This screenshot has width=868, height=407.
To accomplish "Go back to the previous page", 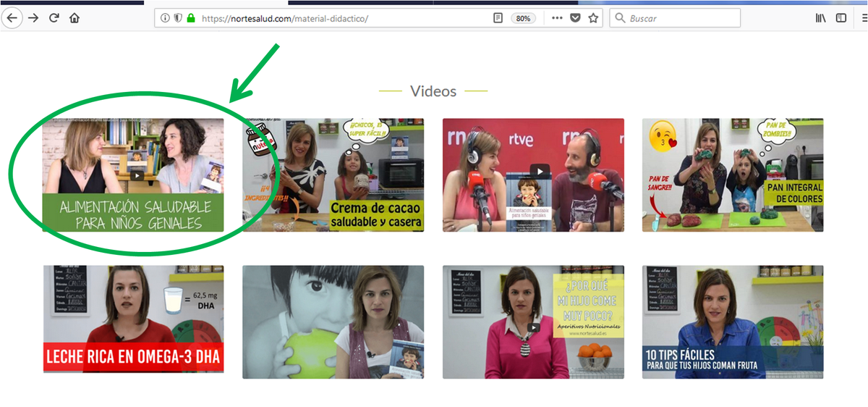I will pyautogui.click(x=12, y=18).
